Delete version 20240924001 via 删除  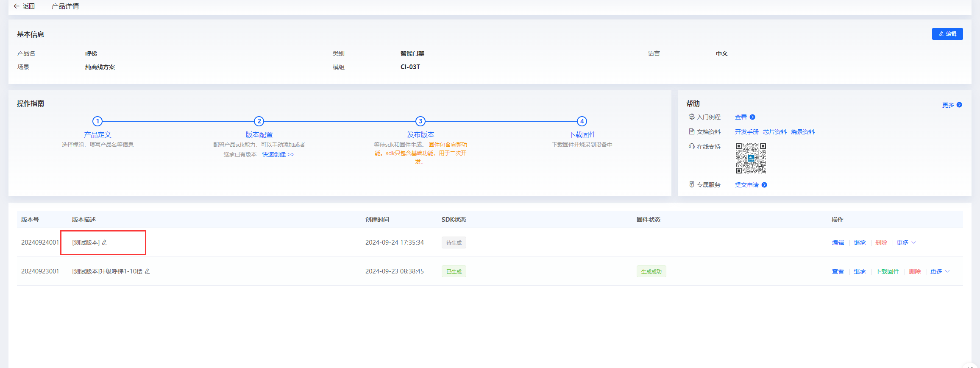click(881, 243)
